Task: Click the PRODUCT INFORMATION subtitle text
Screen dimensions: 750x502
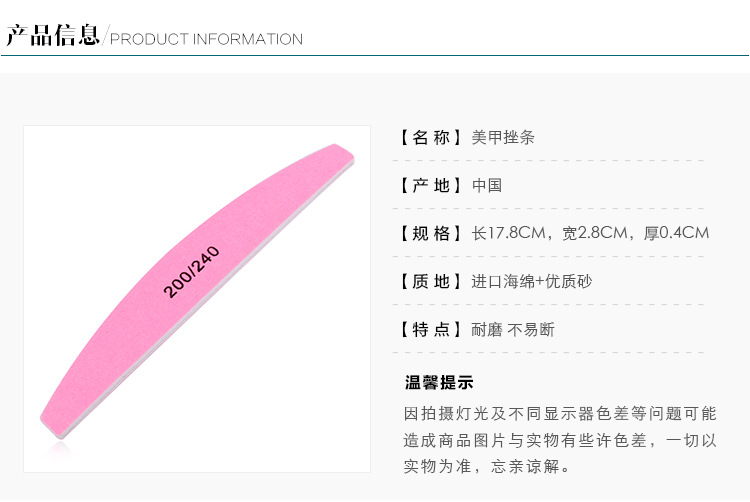Action: pyautogui.click(x=206, y=40)
